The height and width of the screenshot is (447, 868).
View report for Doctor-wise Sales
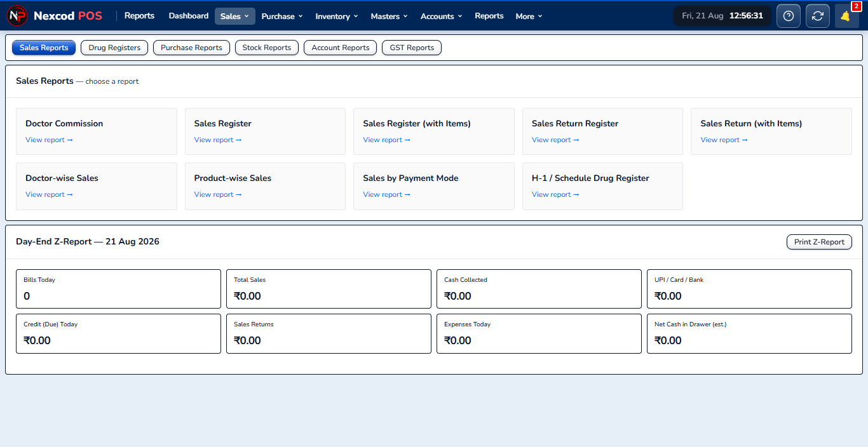(x=49, y=194)
